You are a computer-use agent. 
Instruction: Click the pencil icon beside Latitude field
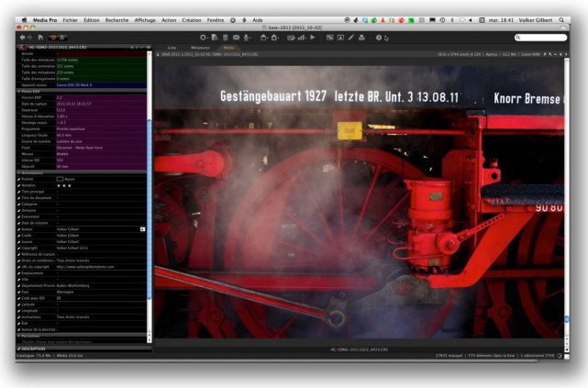[18, 305]
